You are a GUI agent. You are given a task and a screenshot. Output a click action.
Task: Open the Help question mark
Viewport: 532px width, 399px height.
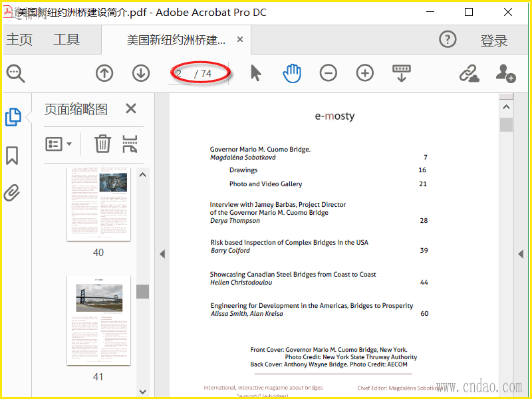[x=448, y=39]
